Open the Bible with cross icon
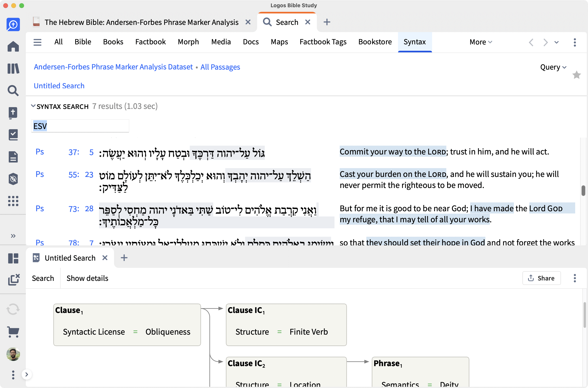Screen dimensions: 588x388 coord(13,113)
